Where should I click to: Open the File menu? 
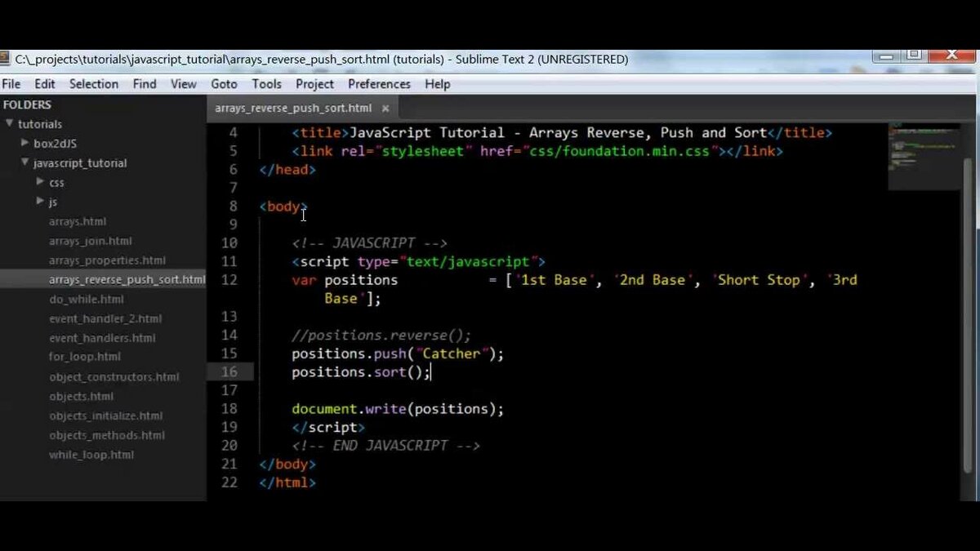point(11,84)
